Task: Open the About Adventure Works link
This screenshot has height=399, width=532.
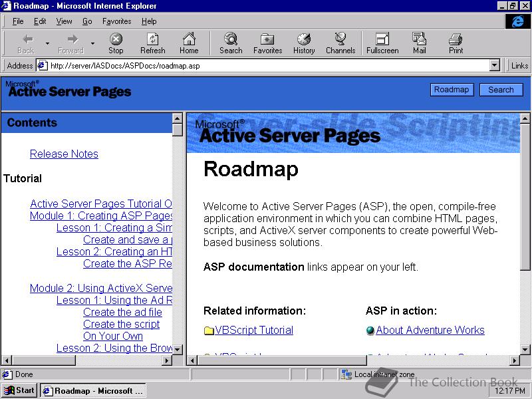Action: click(430, 330)
